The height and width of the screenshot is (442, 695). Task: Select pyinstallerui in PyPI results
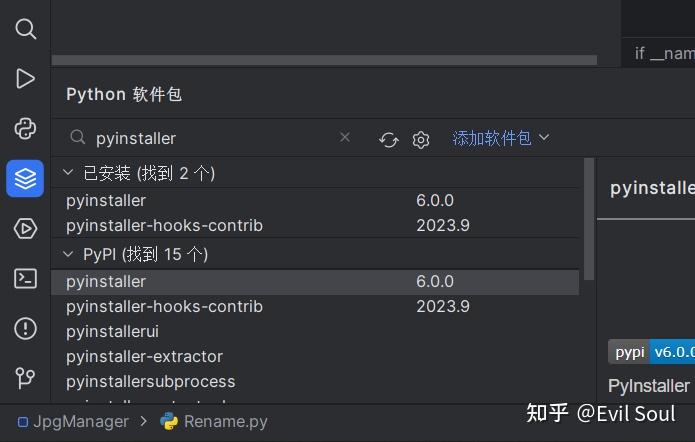[x=112, y=331]
